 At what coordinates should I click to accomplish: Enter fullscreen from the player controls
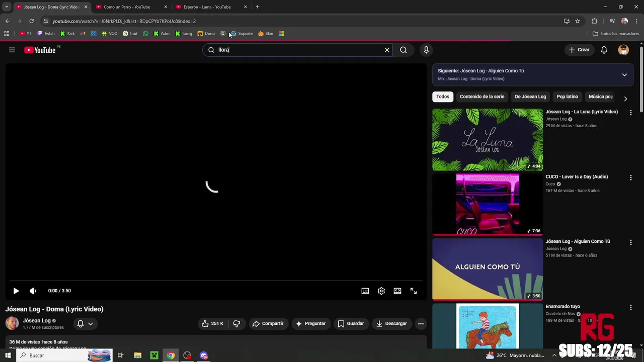pyautogui.click(x=414, y=291)
